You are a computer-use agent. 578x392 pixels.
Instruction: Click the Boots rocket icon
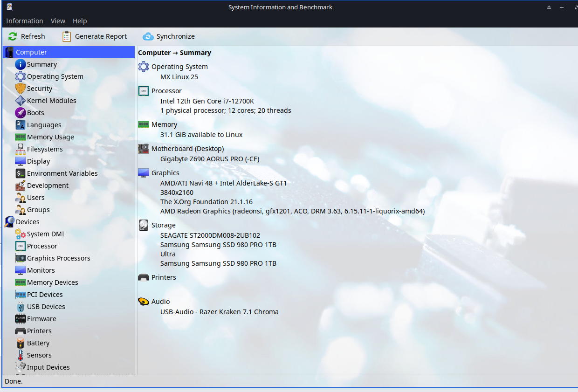click(x=20, y=113)
